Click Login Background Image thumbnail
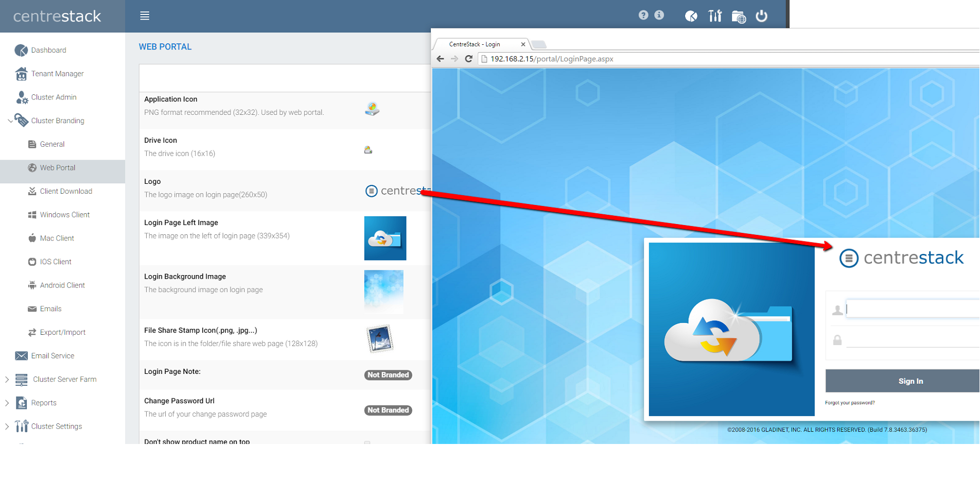980x479 pixels. (x=384, y=292)
